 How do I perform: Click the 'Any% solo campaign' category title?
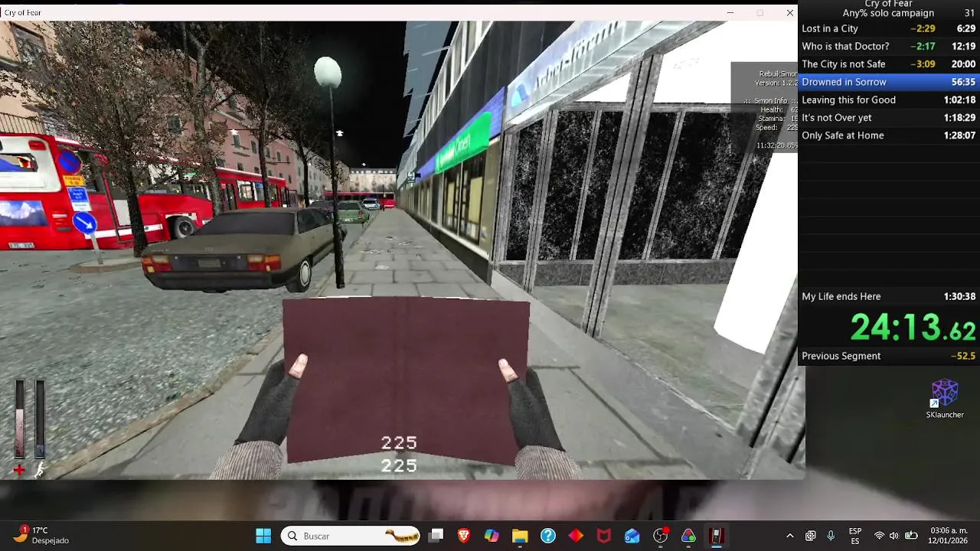tap(888, 13)
